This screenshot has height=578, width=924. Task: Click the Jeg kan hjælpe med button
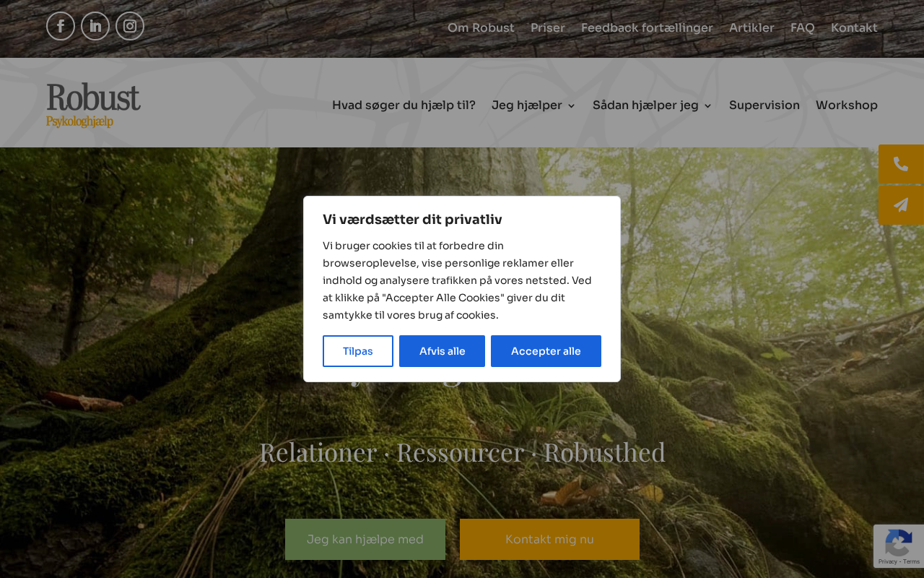[365, 539]
